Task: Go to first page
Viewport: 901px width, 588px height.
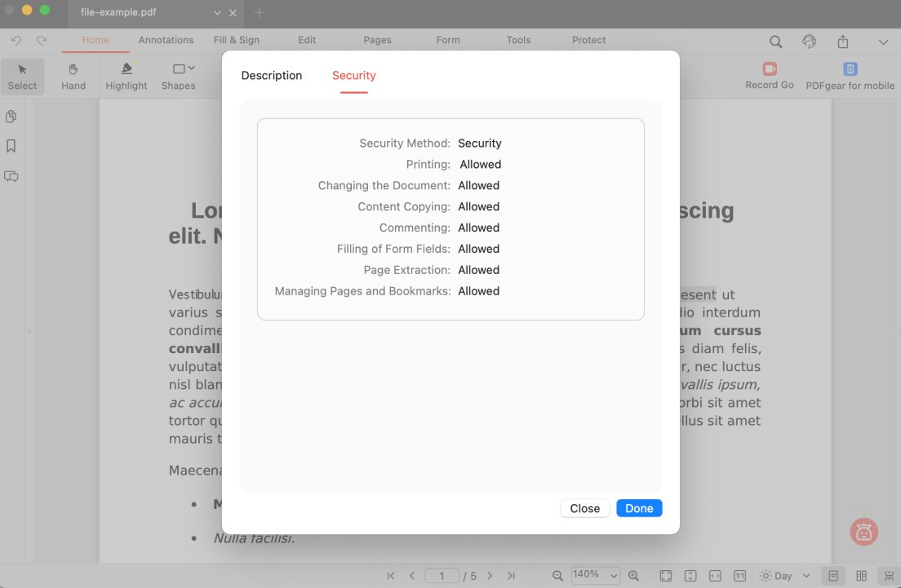Action: pyautogui.click(x=391, y=576)
